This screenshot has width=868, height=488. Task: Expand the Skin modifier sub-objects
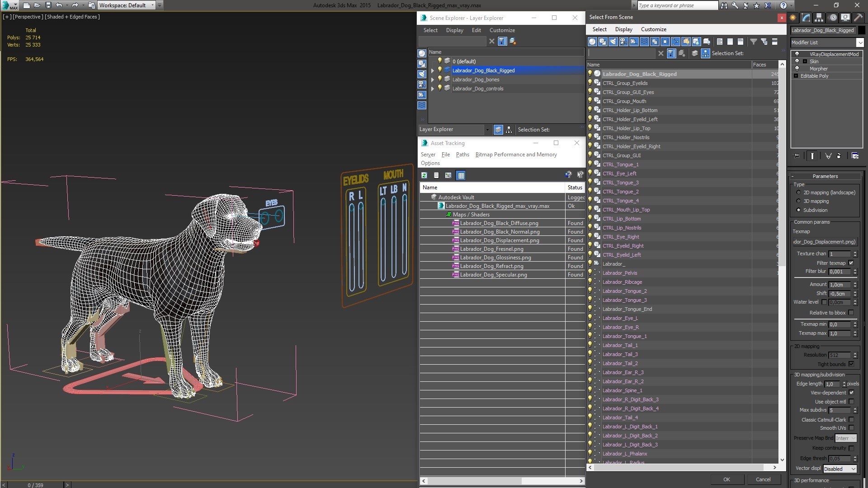pos(805,61)
